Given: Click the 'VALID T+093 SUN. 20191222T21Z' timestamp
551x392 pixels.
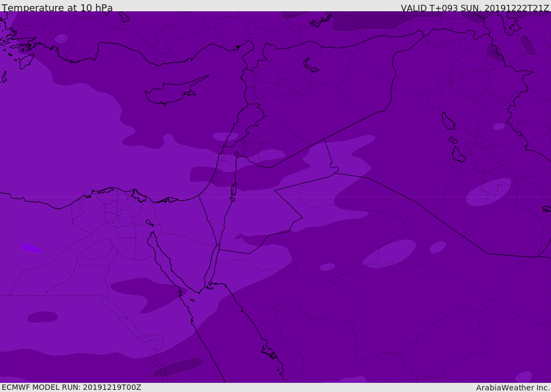Looking at the screenshot, I should [x=475, y=8].
